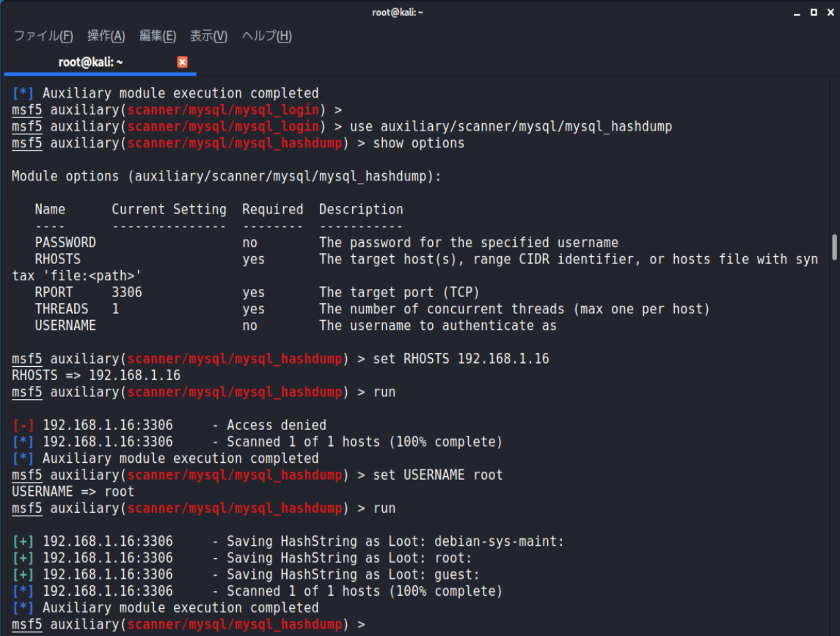Image resolution: width=840 pixels, height=636 pixels.
Task: Maximize the terminal window
Action: pos(814,12)
